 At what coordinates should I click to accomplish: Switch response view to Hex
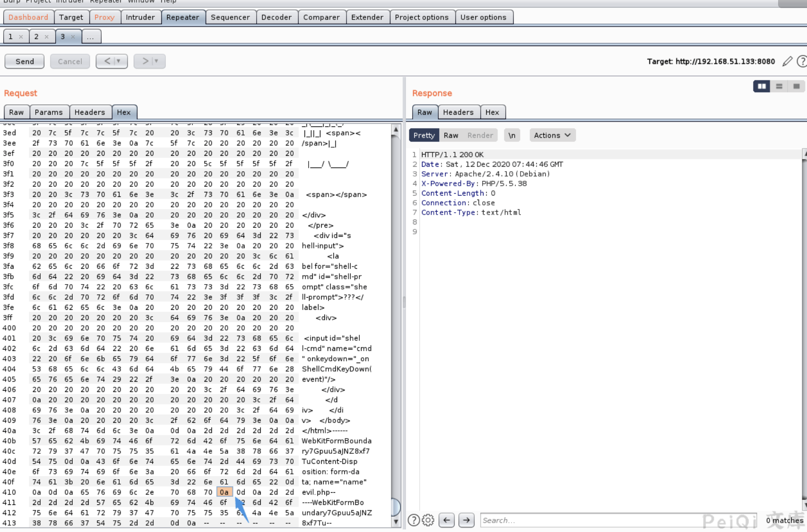pos(492,112)
